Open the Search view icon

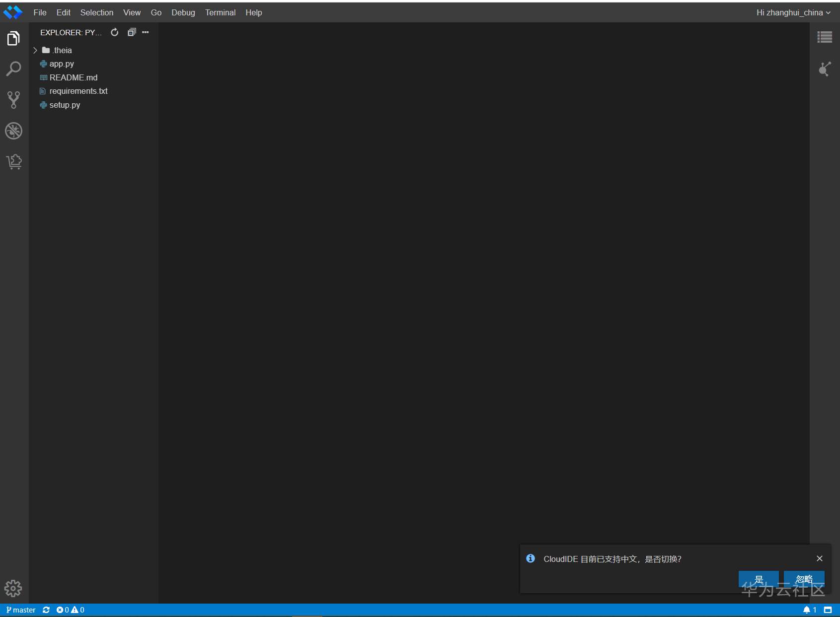[13, 69]
